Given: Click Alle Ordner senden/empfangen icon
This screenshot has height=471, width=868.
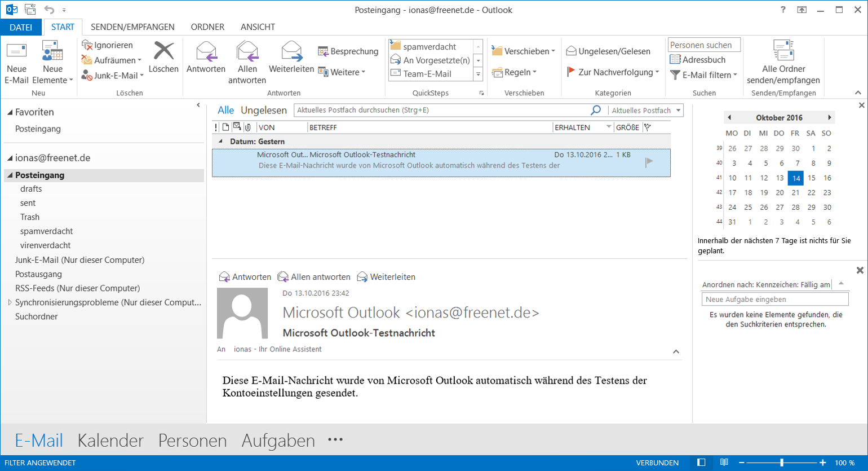Looking at the screenshot, I should pos(783,51).
